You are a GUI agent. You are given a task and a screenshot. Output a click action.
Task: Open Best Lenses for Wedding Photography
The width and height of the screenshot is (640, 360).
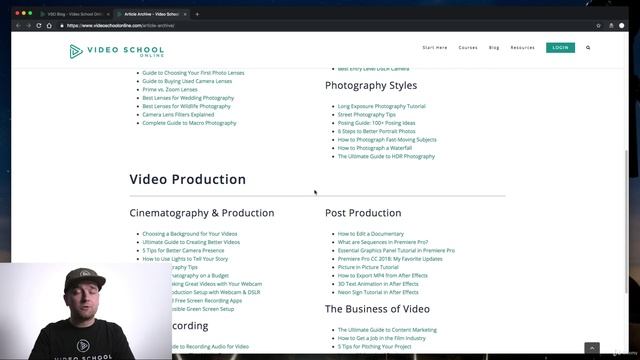(188, 98)
